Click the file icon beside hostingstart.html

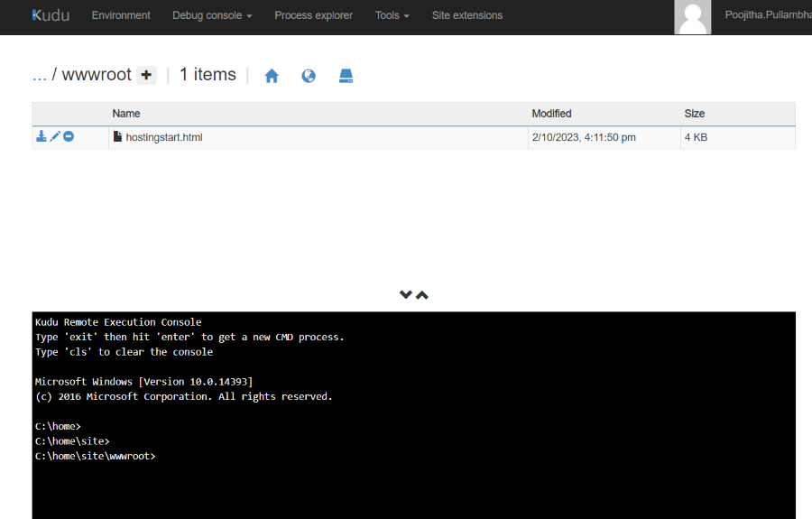[x=117, y=136]
